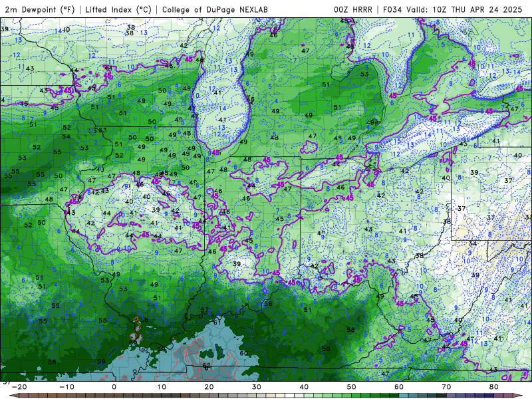532x399 pixels.
Task: Click the 56 dewpoint value on the map
Action: (268, 303)
